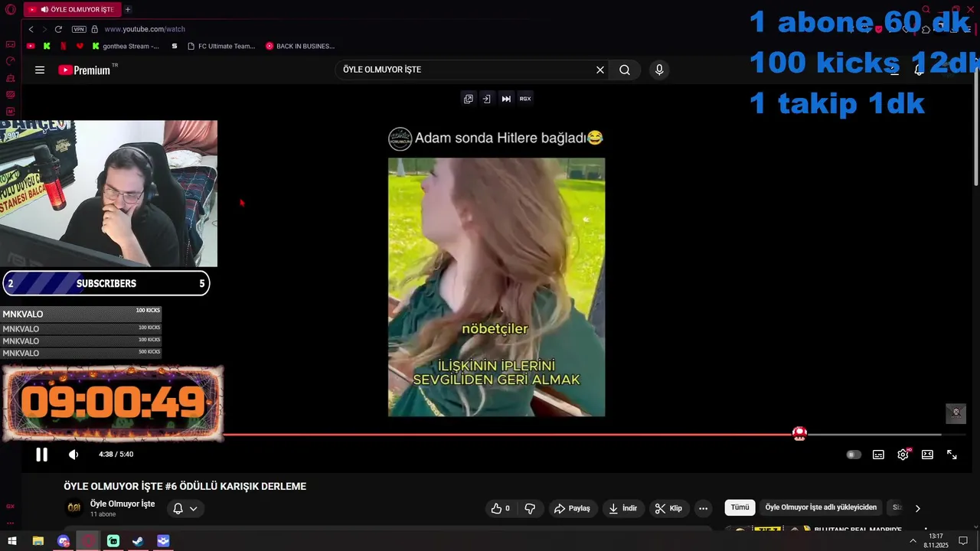Viewport: 980px width, 551px height.
Task: Select the Tümü filter chip
Action: (740, 507)
